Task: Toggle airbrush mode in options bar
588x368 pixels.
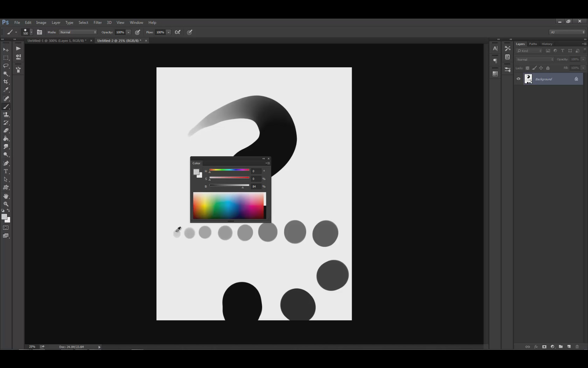Action: (178, 32)
